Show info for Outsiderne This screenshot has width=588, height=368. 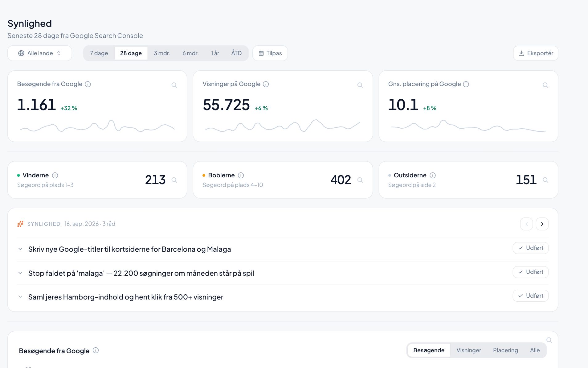433,176
